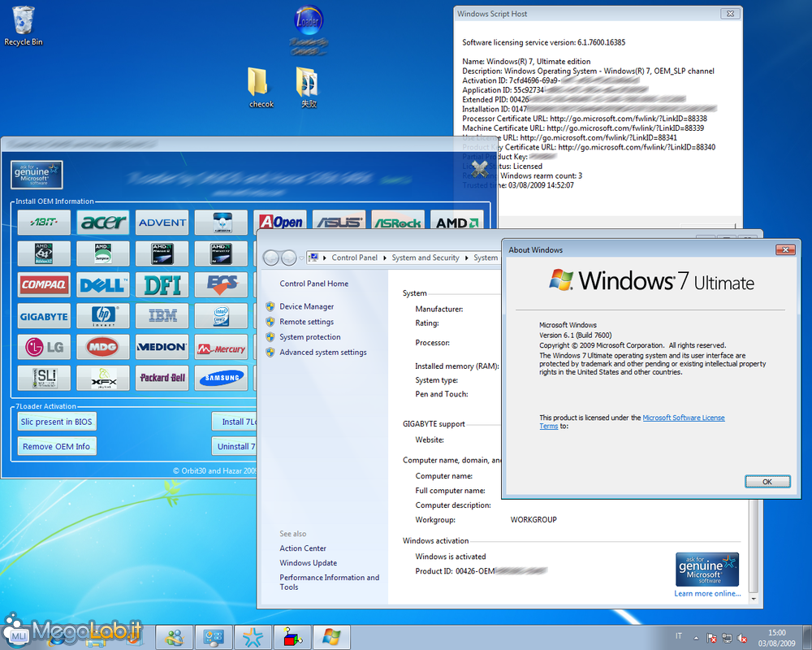Viewport: 812px width, 650px height.
Task: Pick the Medion OEM logo
Action: point(162,347)
